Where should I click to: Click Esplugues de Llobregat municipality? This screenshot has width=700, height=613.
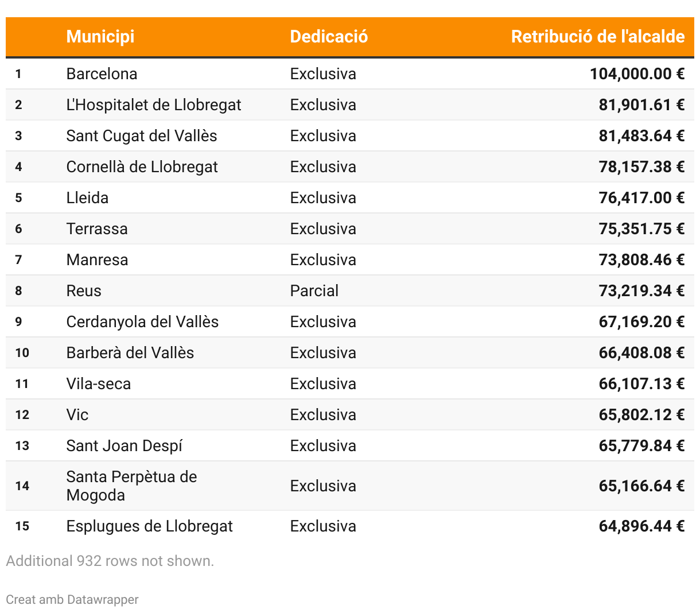click(149, 526)
